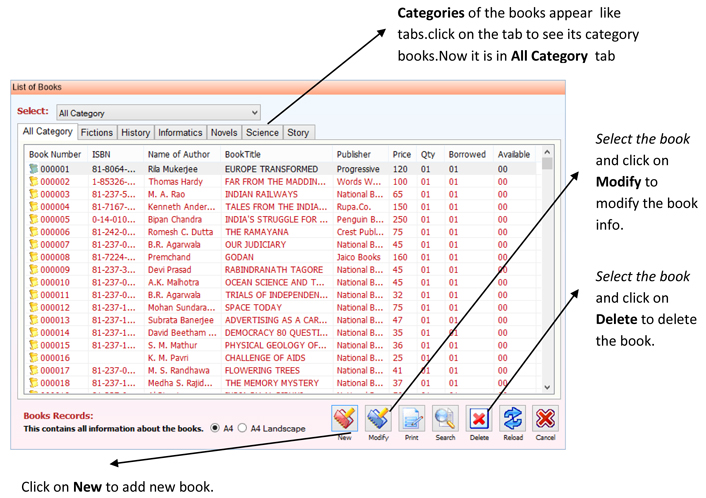This screenshot has height=498, width=706.
Task: Select book number 000018
Action: point(55,383)
